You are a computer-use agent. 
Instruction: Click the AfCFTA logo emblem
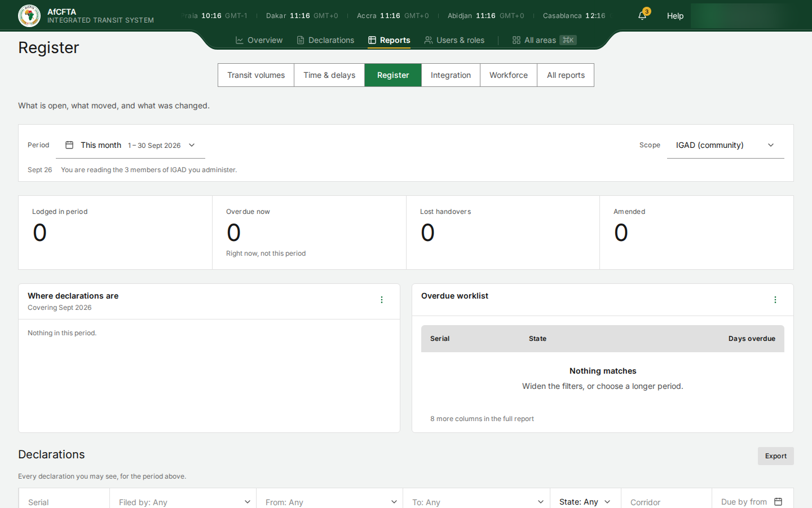29,16
